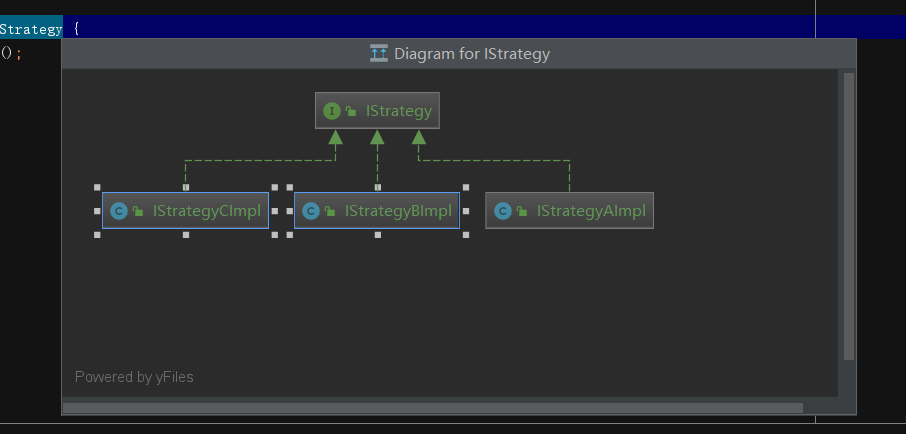Click the class icon of IStrategyCImpl
The height and width of the screenshot is (434, 906).
click(x=118, y=211)
